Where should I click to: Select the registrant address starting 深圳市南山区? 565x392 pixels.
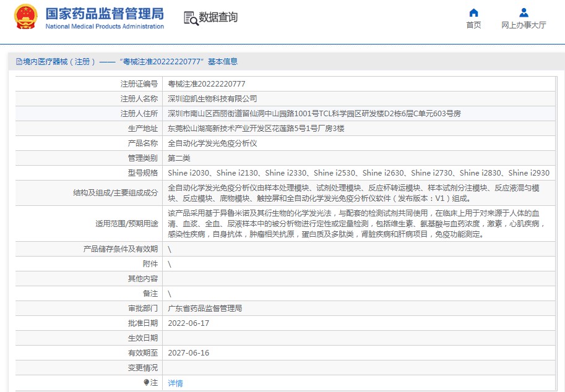point(314,114)
